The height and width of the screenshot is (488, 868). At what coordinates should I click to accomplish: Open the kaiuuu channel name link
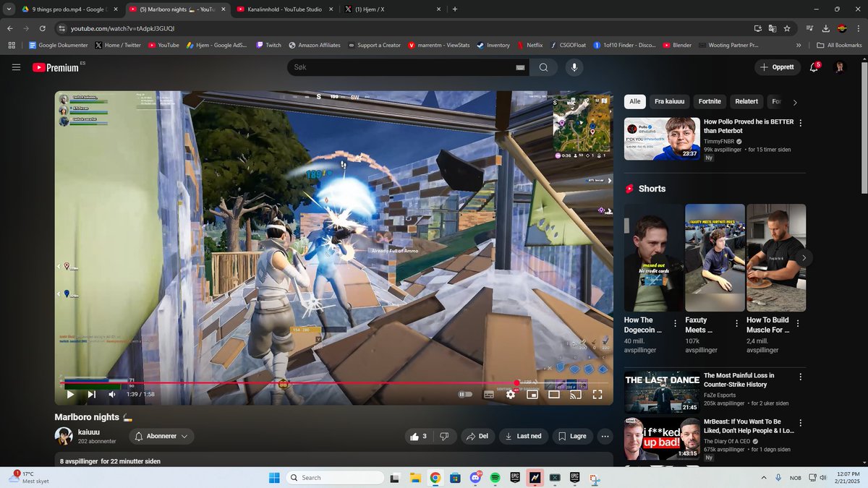click(x=88, y=432)
